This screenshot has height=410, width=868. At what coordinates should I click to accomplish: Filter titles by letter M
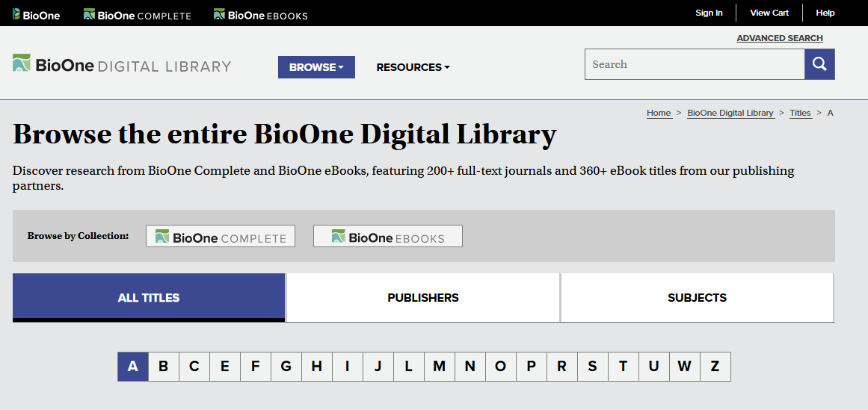click(439, 367)
